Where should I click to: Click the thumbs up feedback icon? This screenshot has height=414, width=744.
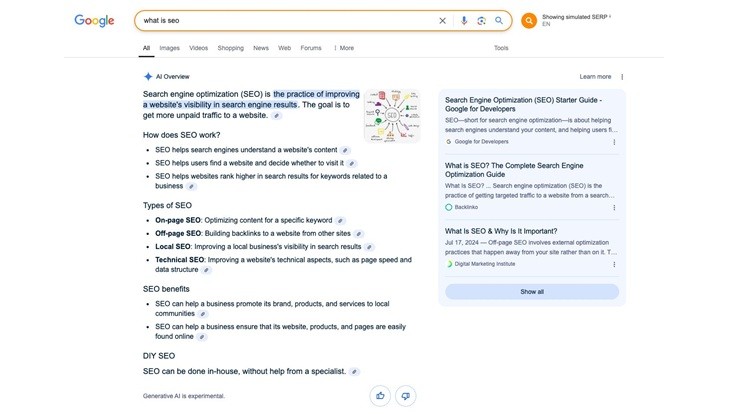(x=381, y=396)
